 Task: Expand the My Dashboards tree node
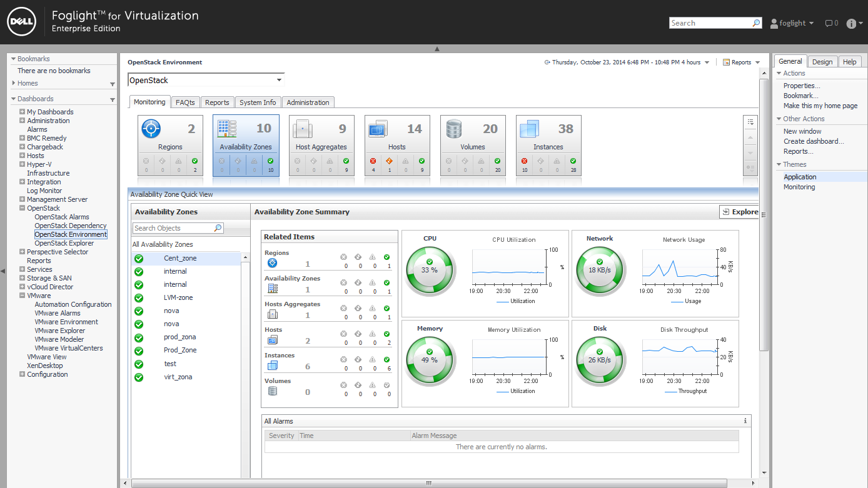click(x=23, y=112)
